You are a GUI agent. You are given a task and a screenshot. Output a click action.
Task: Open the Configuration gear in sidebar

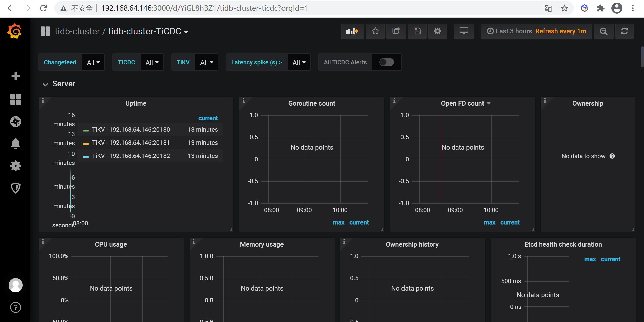click(x=16, y=166)
